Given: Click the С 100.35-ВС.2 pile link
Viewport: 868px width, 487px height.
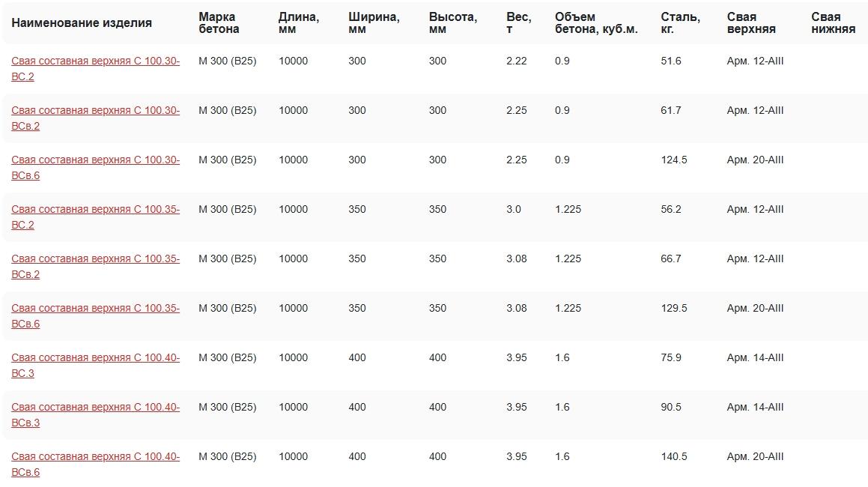Looking at the screenshot, I should tap(95, 210).
